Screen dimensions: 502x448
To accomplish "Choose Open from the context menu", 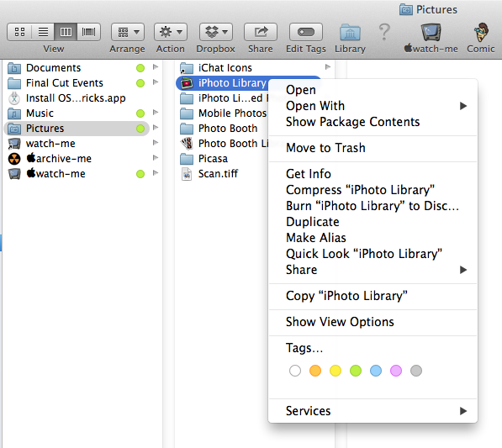I will tap(373, 90).
